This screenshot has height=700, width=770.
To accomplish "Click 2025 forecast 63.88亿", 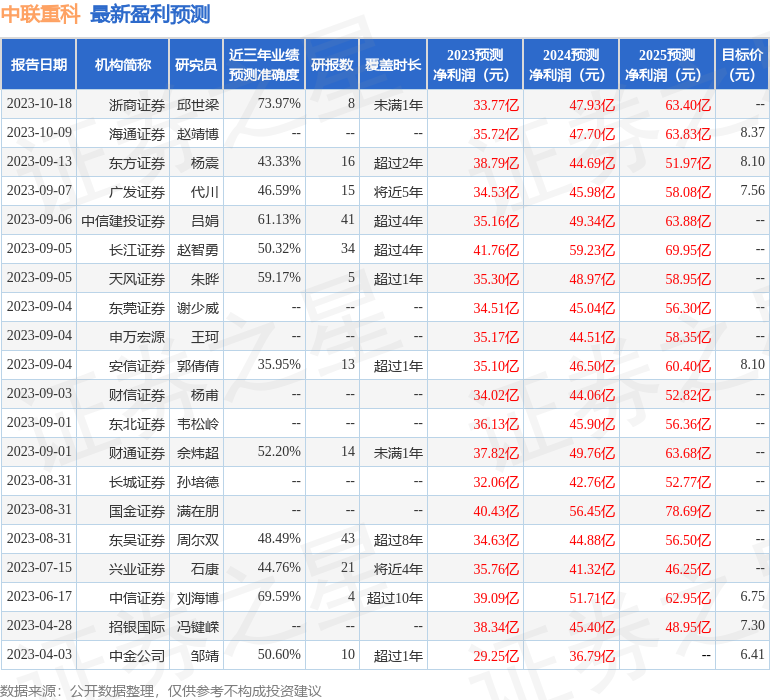I will point(688,221).
